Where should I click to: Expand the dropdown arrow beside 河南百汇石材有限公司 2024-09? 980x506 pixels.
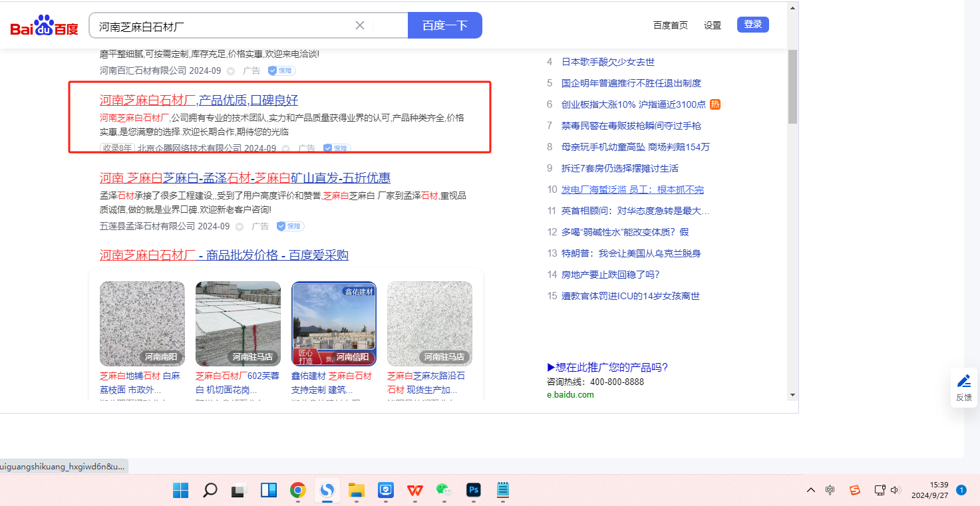(x=231, y=70)
